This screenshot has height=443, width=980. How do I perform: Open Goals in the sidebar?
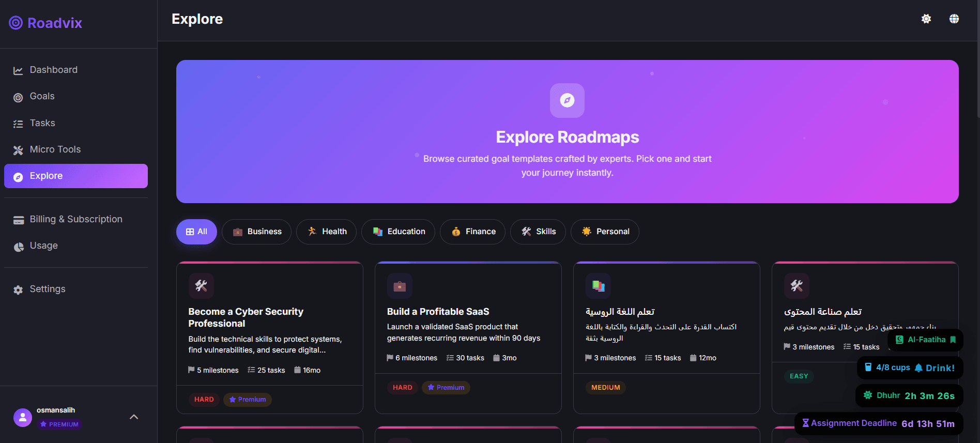click(76, 96)
